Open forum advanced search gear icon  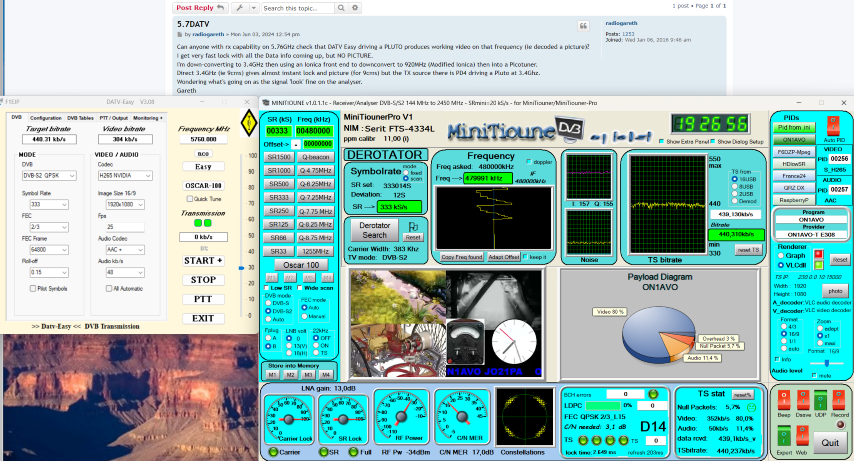point(355,8)
